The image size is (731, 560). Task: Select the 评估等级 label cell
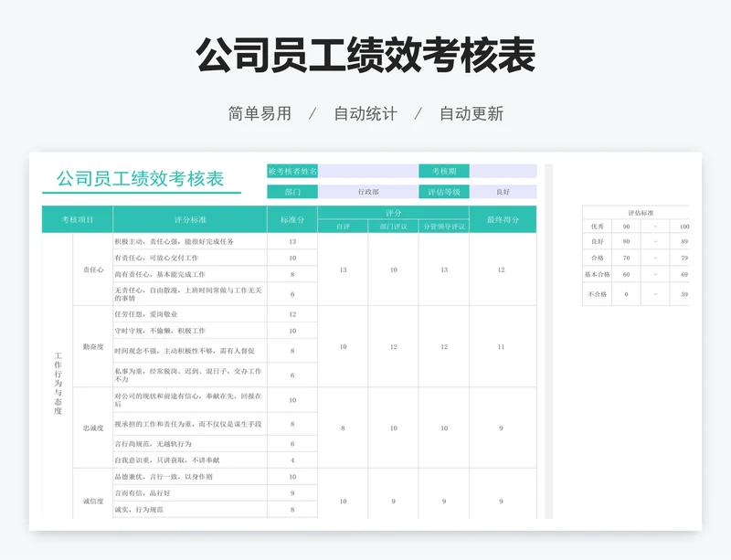tap(444, 192)
